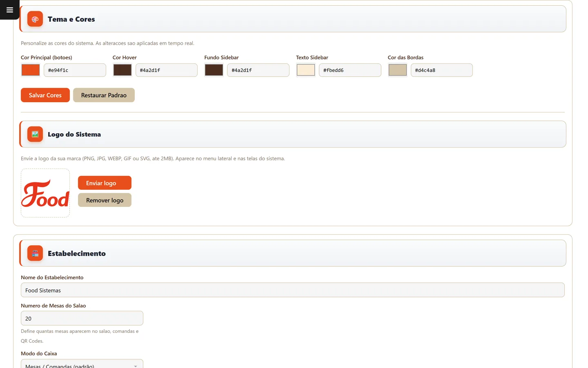Click the Food logo preview thumbnail
The image size is (588, 368).
pyautogui.click(x=45, y=193)
